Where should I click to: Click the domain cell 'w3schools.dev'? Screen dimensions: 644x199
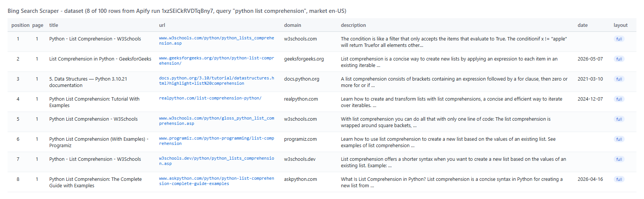point(300,159)
